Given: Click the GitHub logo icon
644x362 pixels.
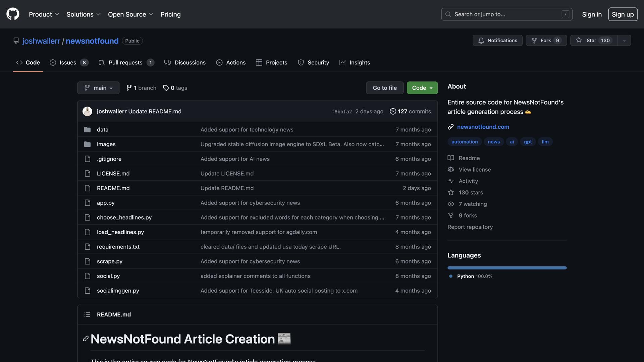Looking at the screenshot, I should click(x=13, y=14).
